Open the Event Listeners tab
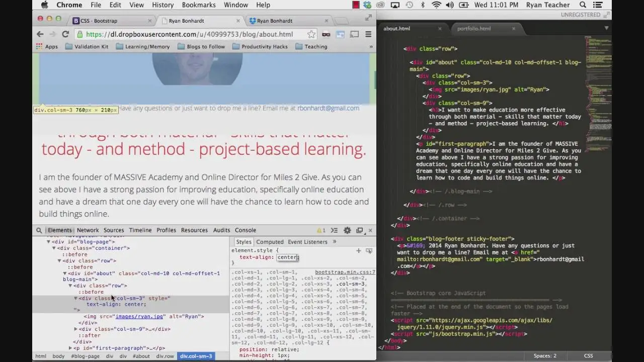644x362 pixels. pyautogui.click(x=307, y=242)
